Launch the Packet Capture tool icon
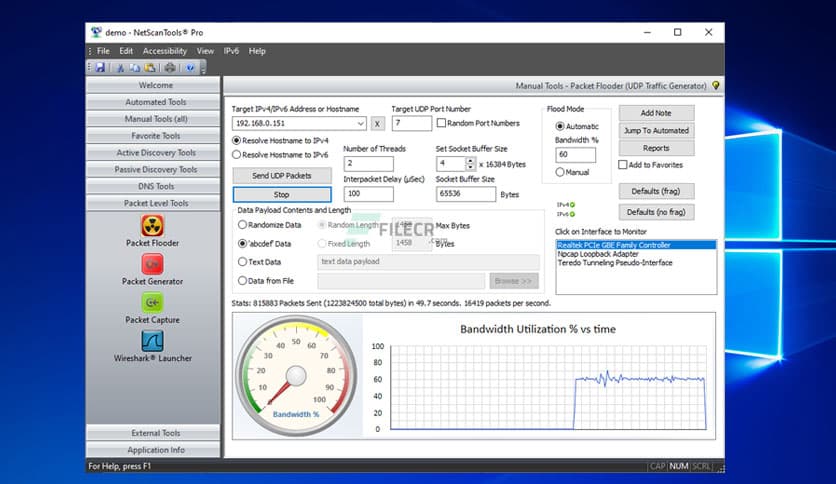 coord(152,302)
